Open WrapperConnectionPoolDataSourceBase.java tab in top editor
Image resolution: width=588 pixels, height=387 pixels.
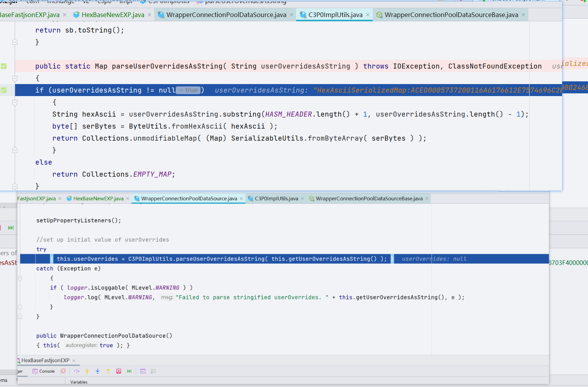click(451, 15)
